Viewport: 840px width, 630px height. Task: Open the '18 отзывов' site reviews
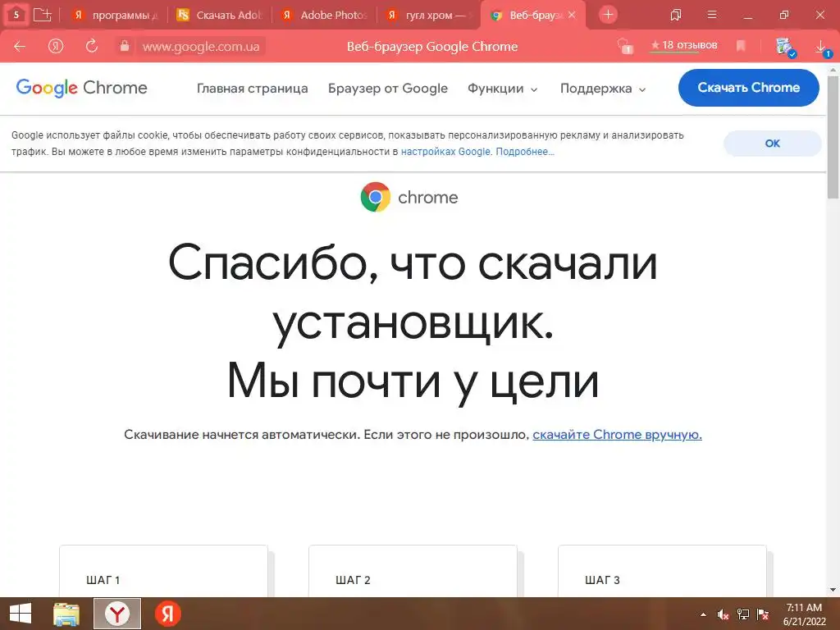click(683, 46)
